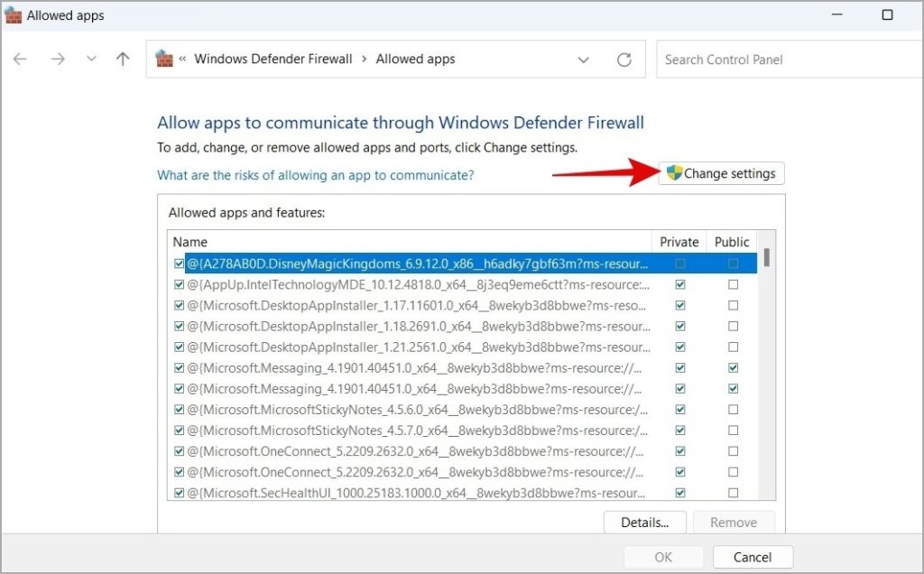
Task: Click the breadcrumb arrow after Windows Defender Firewall
Action: [x=365, y=59]
